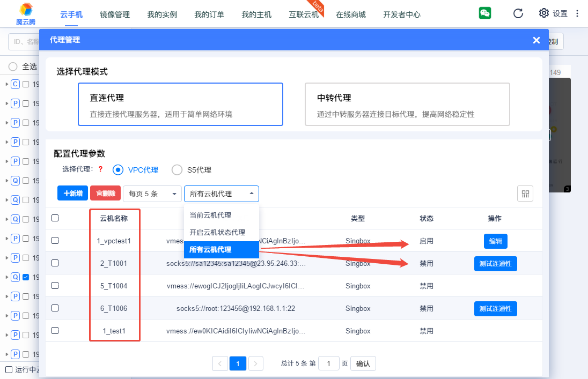This screenshot has width=588, height=379.
Task: Open the 每页 5 条 page size dropdown
Action: click(x=152, y=194)
